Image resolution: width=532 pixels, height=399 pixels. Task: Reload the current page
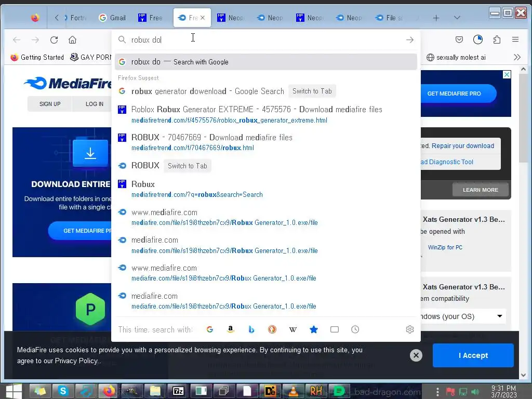click(54, 39)
